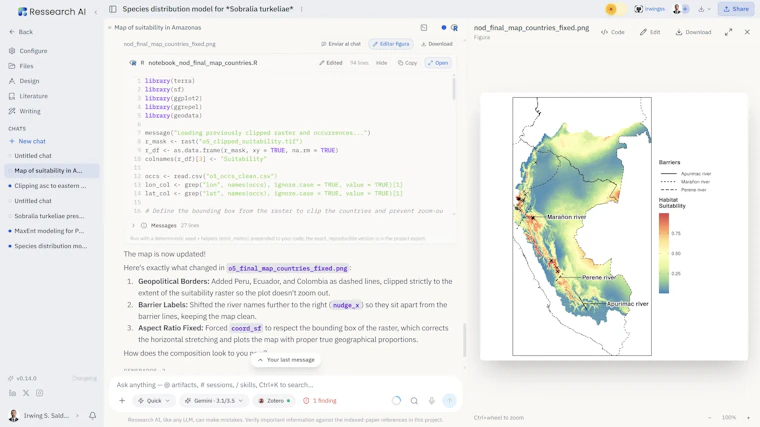Open the LinkedIn icon link
760x427 pixels.
coord(12,393)
